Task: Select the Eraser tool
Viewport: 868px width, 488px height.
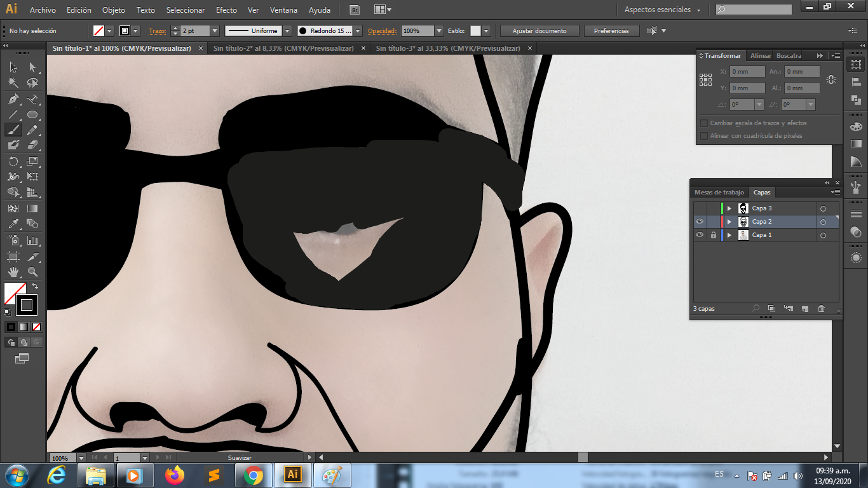Action: coord(32,145)
